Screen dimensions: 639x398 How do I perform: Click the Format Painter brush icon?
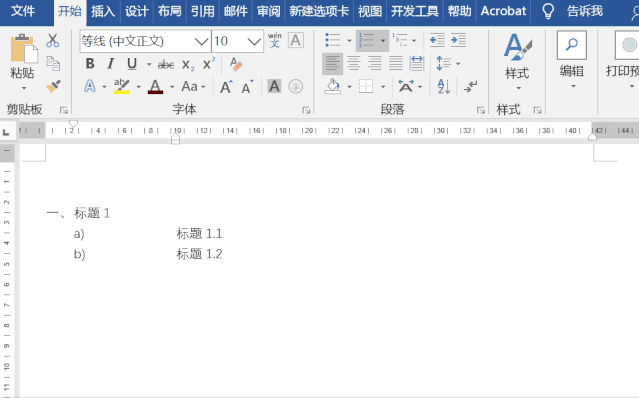pyautogui.click(x=53, y=86)
